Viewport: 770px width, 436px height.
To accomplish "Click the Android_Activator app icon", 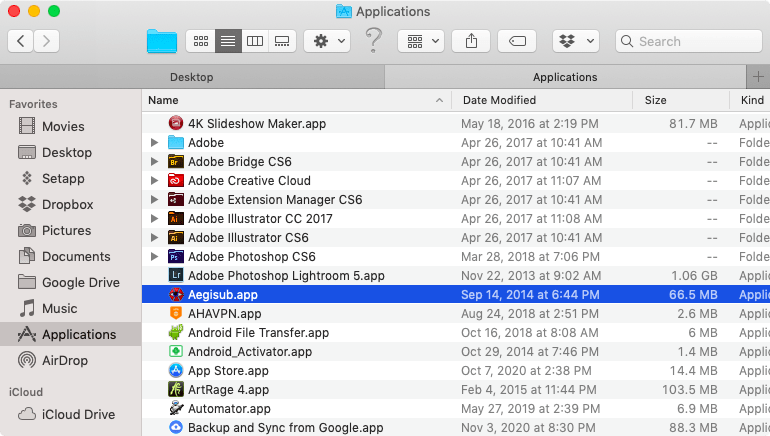I will [x=176, y=352].
